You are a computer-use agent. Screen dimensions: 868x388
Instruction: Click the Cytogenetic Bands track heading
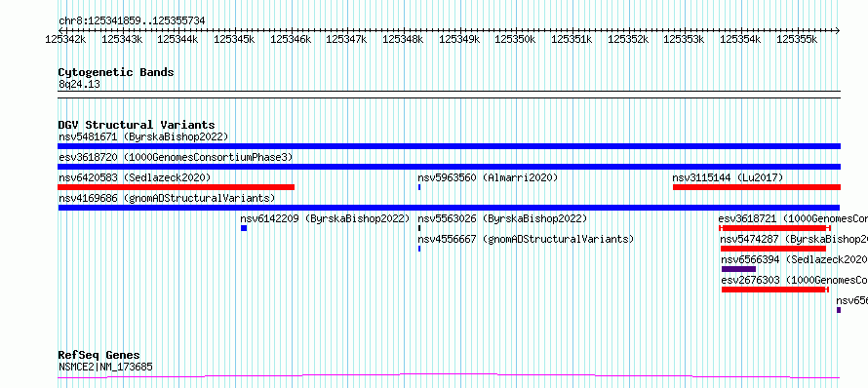point(116,72)
